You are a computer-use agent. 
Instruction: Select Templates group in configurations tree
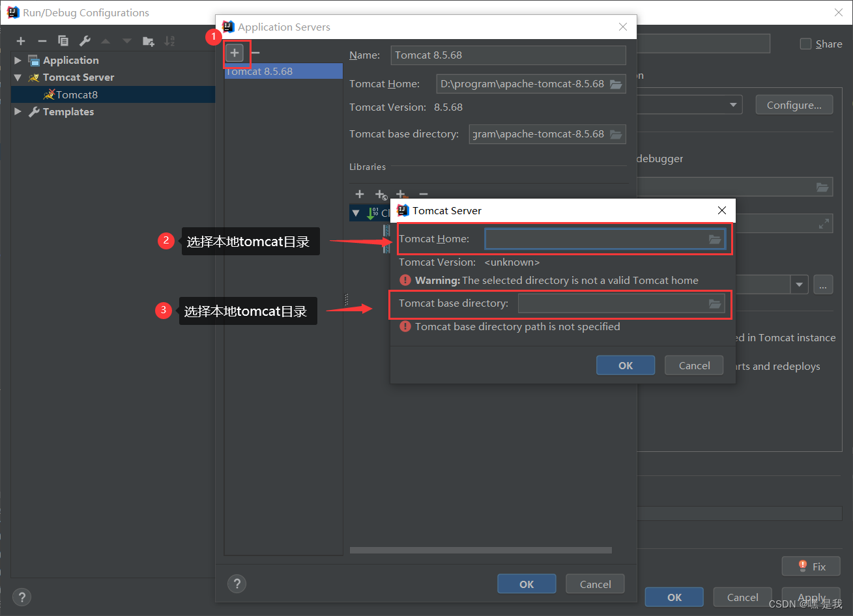68,111
